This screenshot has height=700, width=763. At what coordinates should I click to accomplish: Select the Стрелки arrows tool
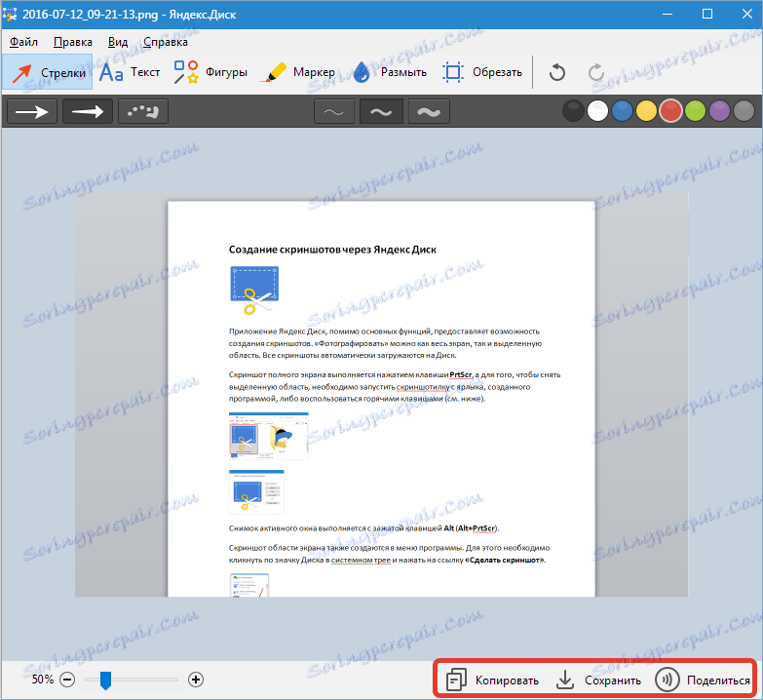click(47, 72)
